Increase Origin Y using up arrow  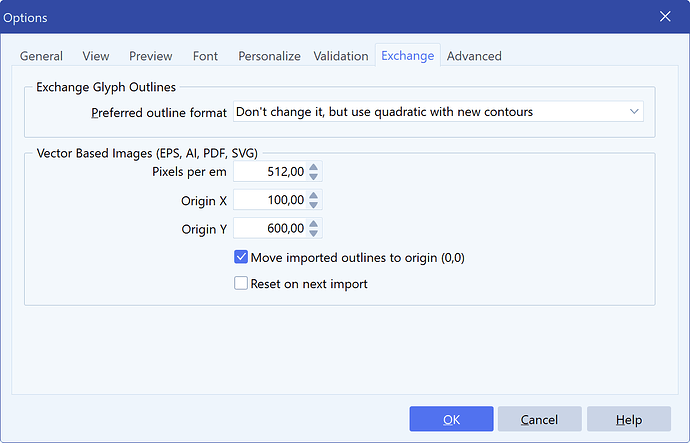tap(313, 224)
